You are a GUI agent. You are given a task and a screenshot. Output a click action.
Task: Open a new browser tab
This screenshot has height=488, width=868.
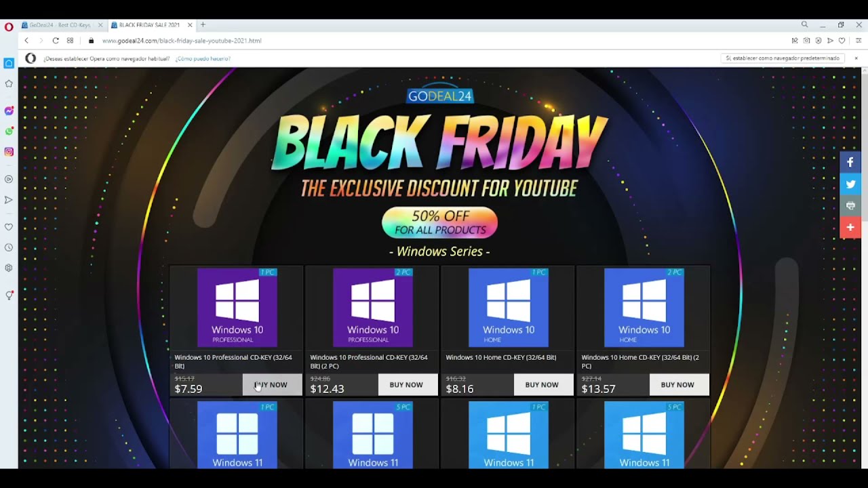pyautogui.click(x=203, y=25)
